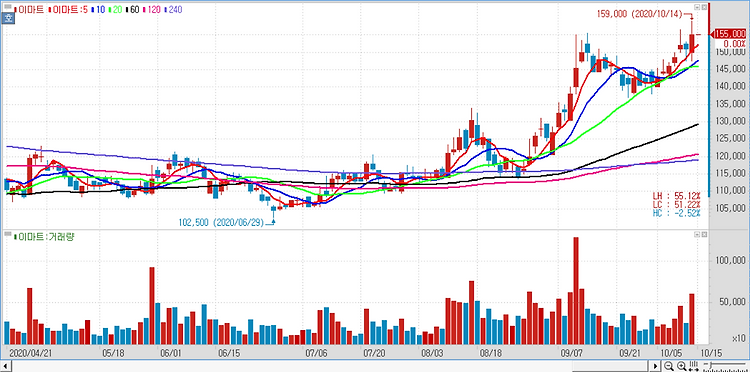This screenshot has width=750, height=372.
Task: Click the 10/15 date axis label
Action: pyautogui.click(x=711, y=353)
